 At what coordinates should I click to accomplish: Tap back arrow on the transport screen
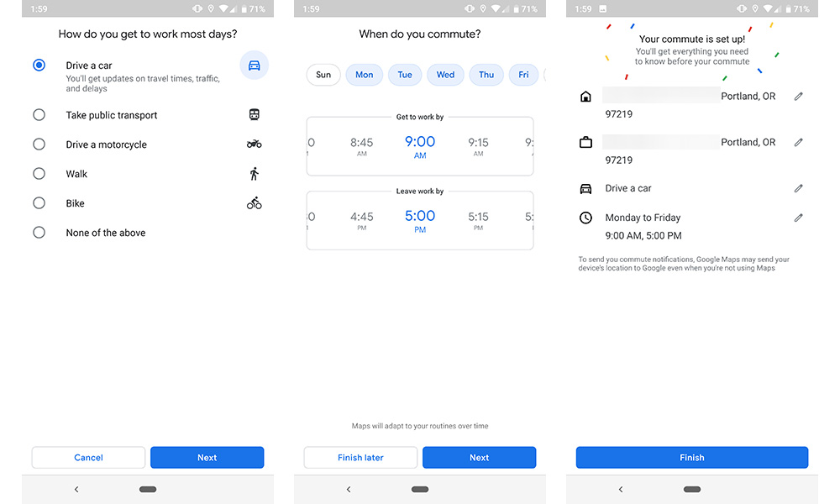click(76, 489)
